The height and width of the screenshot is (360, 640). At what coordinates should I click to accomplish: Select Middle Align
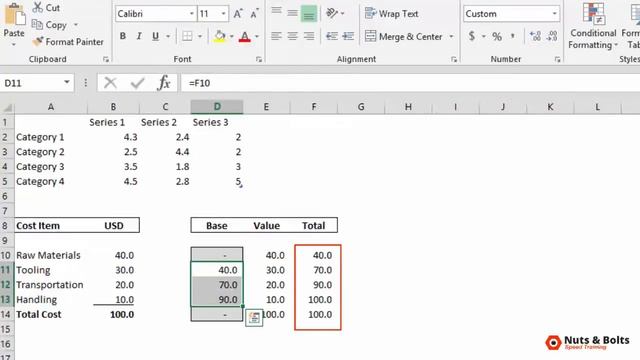(292, 13)
